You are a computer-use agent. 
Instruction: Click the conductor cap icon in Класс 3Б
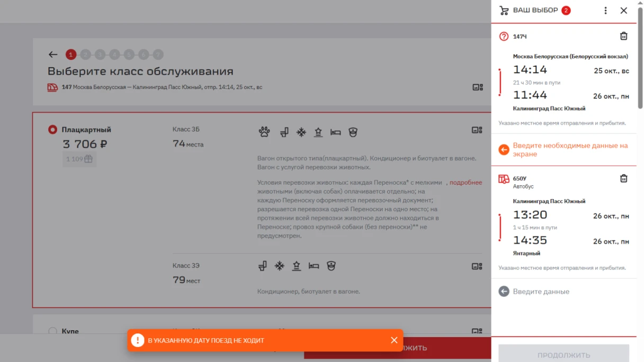coord(353,132)
